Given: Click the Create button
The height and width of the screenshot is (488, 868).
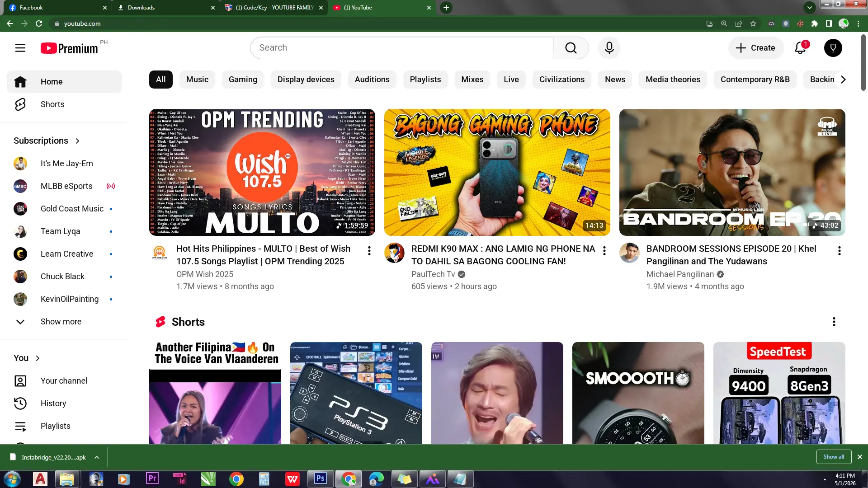Looking at the screenshot, I should (756, 48).
